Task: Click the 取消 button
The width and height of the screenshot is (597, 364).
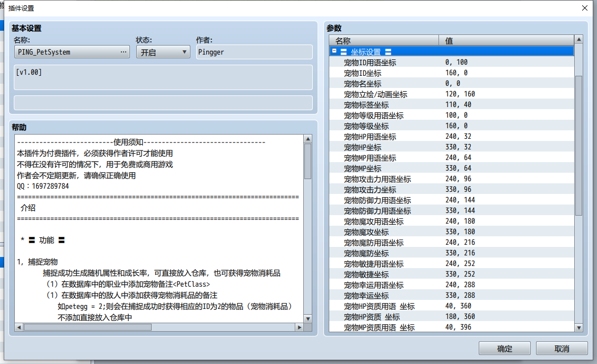Action: tap(561, 349)
